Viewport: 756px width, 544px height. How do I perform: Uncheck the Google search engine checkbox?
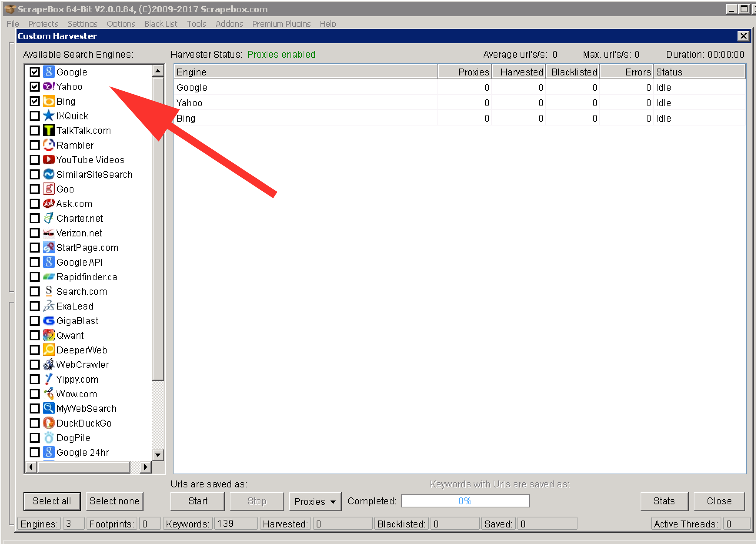[x=35, y=72]
